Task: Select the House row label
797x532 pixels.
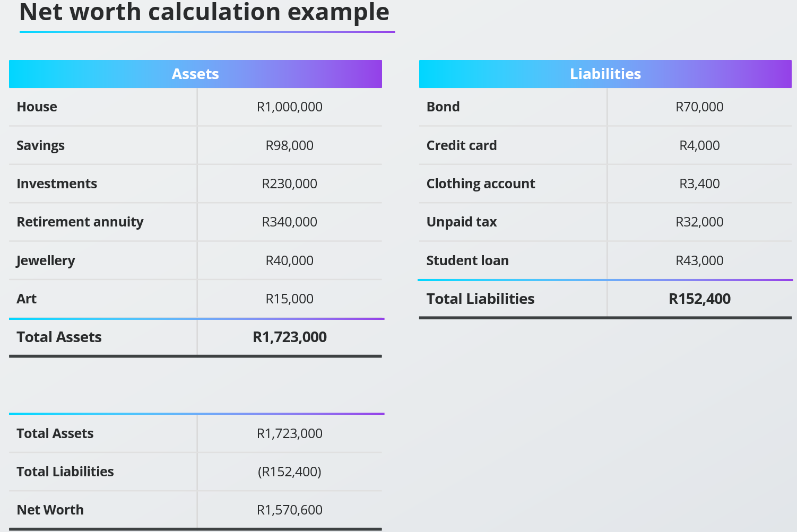Action: point(37,107)
